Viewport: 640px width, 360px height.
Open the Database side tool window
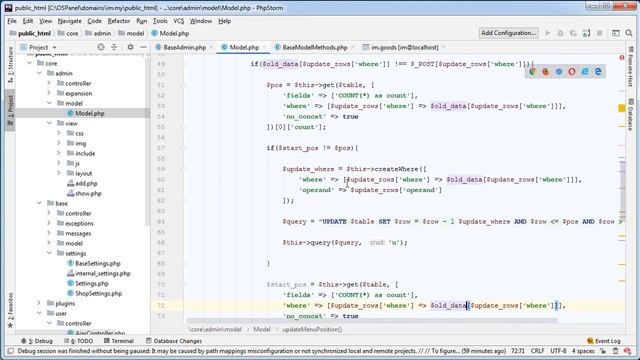(631, 115)
